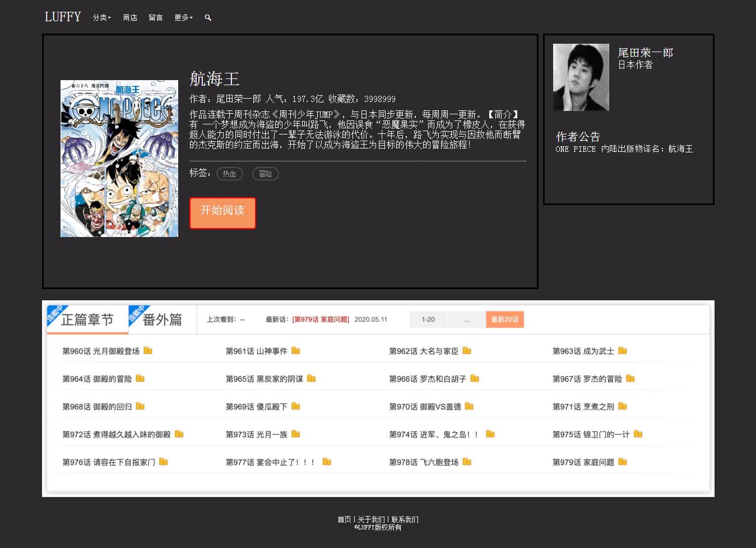Click coin icon beside 第963话 成为武士

[x=623, y=351]
